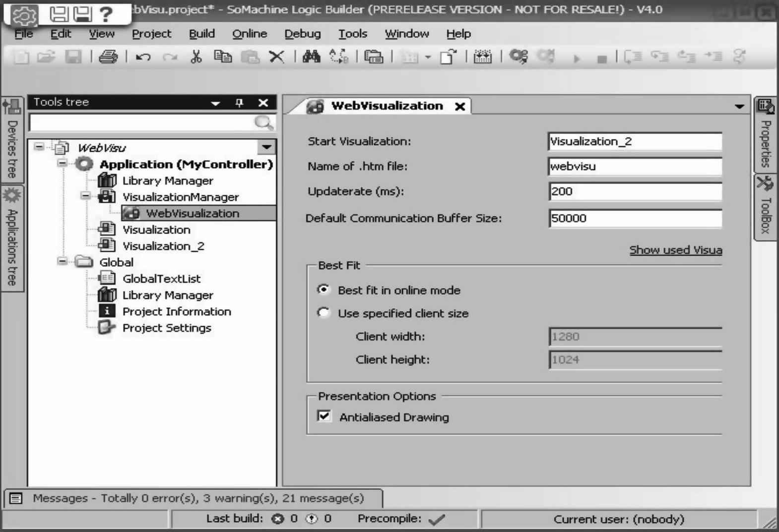The width and height of the screenshot is (779, 532).
Task: Open the Project menu
Action: click(x=151, y=34)
